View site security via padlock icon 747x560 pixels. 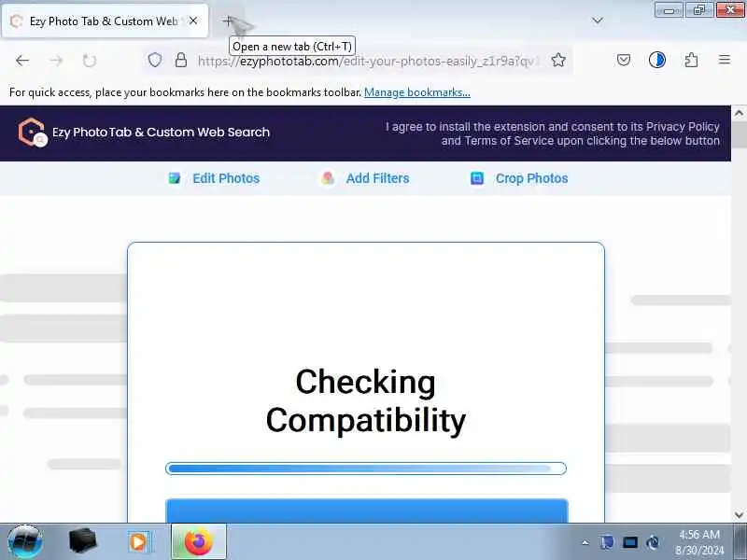(x=180, y=61)
